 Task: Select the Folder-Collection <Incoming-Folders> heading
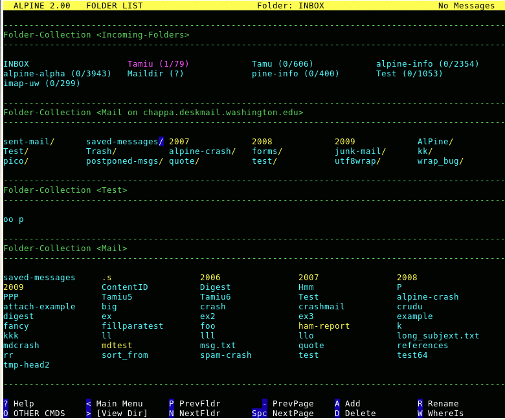96,35
